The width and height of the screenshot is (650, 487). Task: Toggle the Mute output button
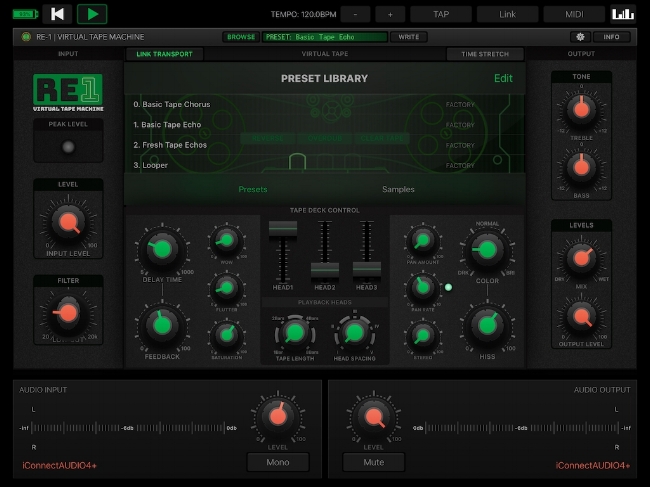(374, 462)
